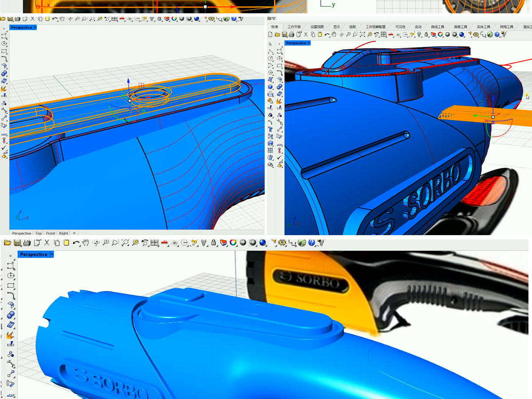Switch to the 曲线工具 tab

[438, 27]
